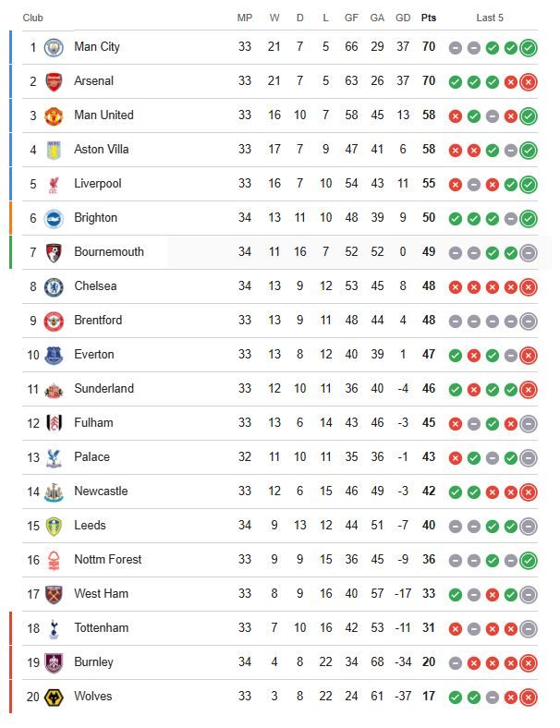
Task: Select the Nottm Forest team name
Action: pyautogui.click(x=106, y=560)
